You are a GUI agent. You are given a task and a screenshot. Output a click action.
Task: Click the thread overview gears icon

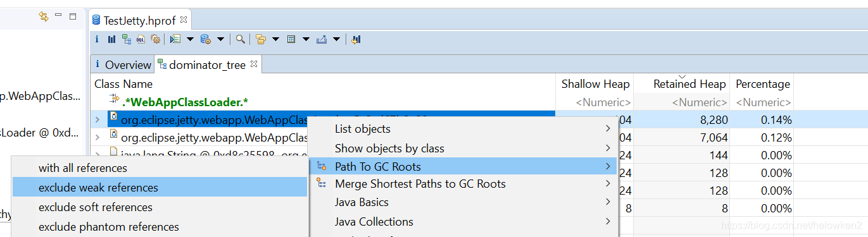click(x=155, y=39)
